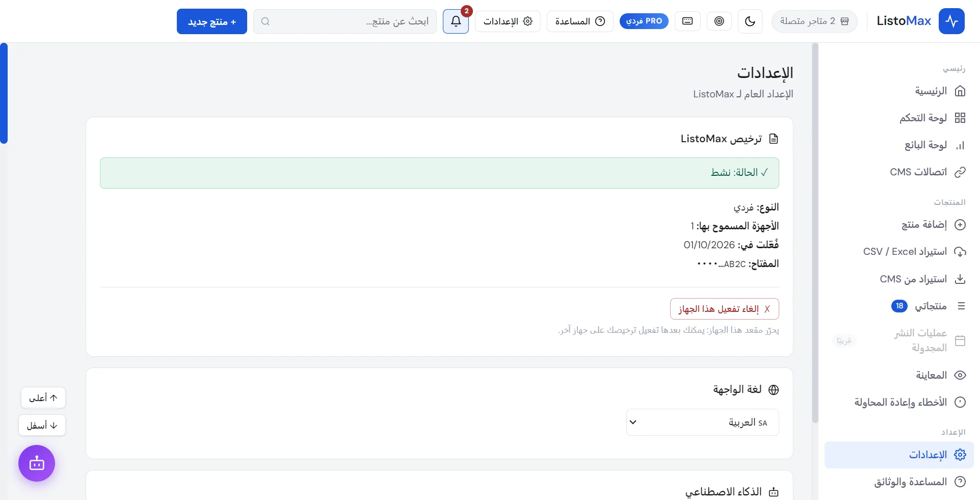Open the العربية language dropdown
Viewport: 980px width, 500px height.
point(702,423)
